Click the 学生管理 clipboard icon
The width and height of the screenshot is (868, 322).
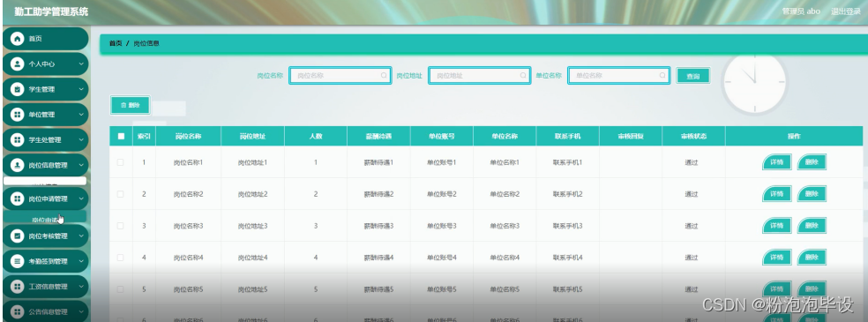[18, 89]
